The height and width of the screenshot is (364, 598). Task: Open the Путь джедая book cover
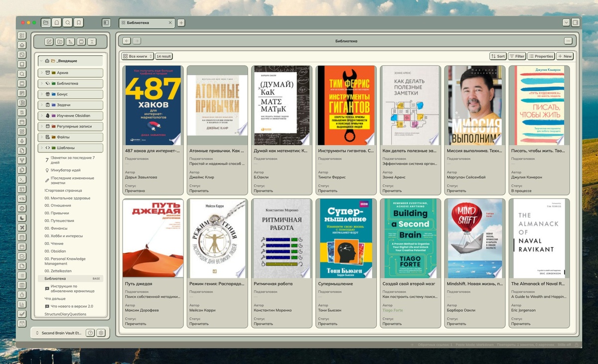(x=152, y=238)
